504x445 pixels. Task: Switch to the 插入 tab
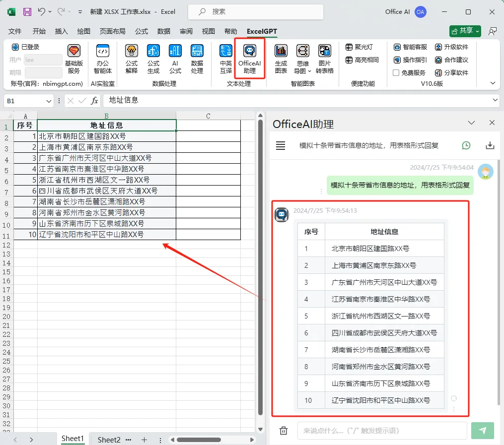pyautogui.click(x=62, y=31)
